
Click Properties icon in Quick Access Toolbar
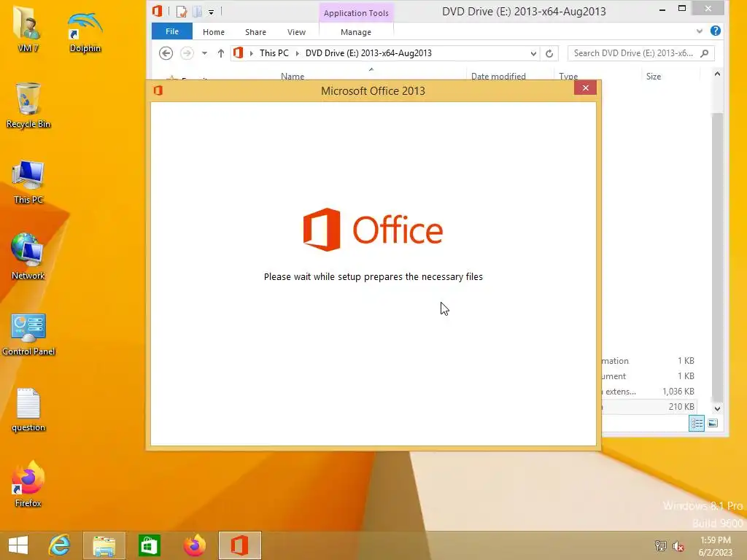click(181, 11)
